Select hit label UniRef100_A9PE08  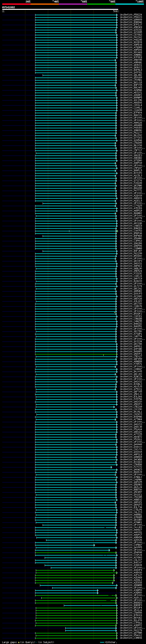tap(131, 45)
